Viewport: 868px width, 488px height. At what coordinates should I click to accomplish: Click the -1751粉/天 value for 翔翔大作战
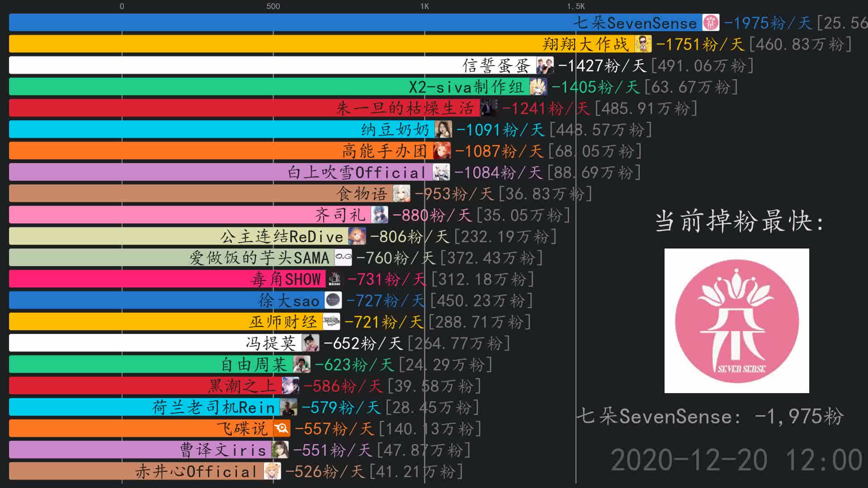[x=700, y=44]
